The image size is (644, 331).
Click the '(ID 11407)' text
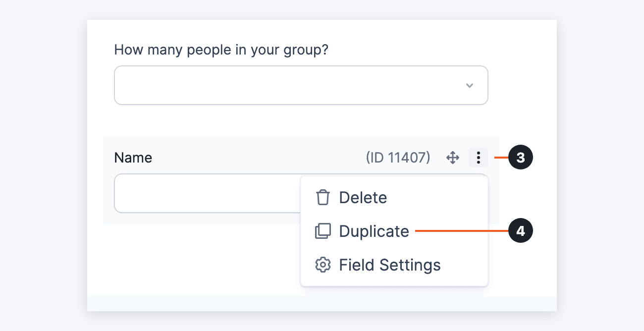pos(398,158)
